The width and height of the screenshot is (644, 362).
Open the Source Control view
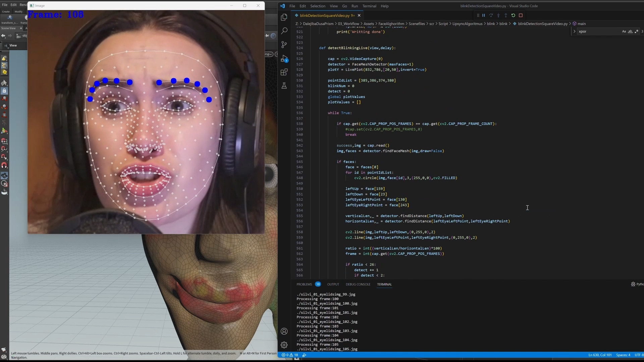(284, 45)
